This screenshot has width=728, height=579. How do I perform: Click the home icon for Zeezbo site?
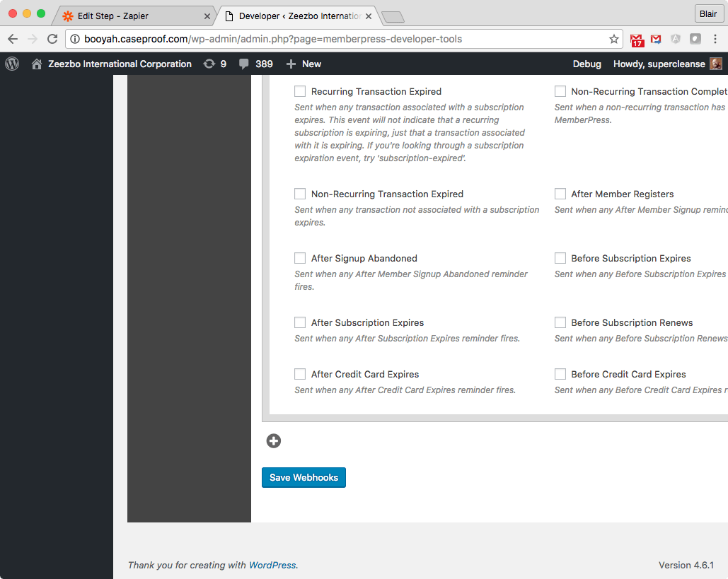tap(37, 64)
